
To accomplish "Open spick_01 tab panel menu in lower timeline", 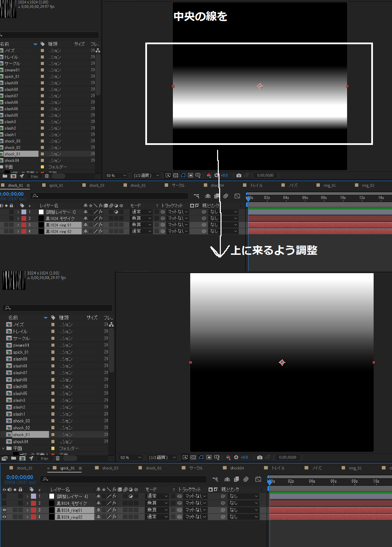I will [80, 468].
